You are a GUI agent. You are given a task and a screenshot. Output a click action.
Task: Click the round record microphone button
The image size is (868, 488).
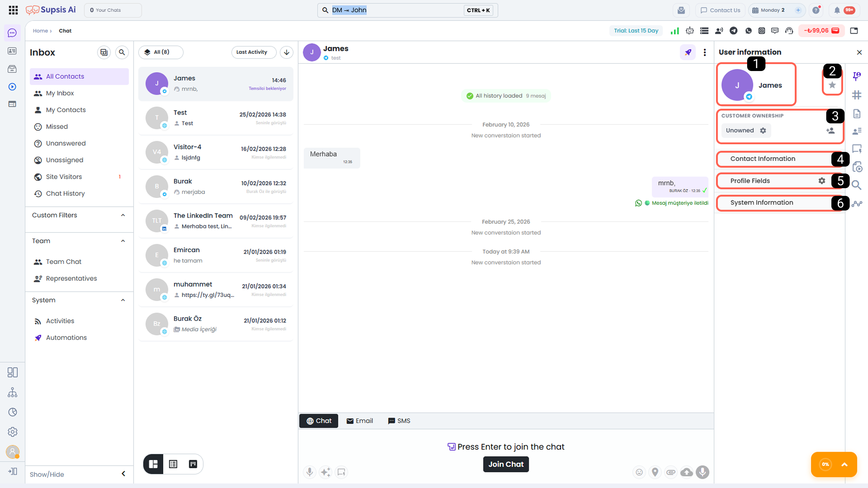702,472
